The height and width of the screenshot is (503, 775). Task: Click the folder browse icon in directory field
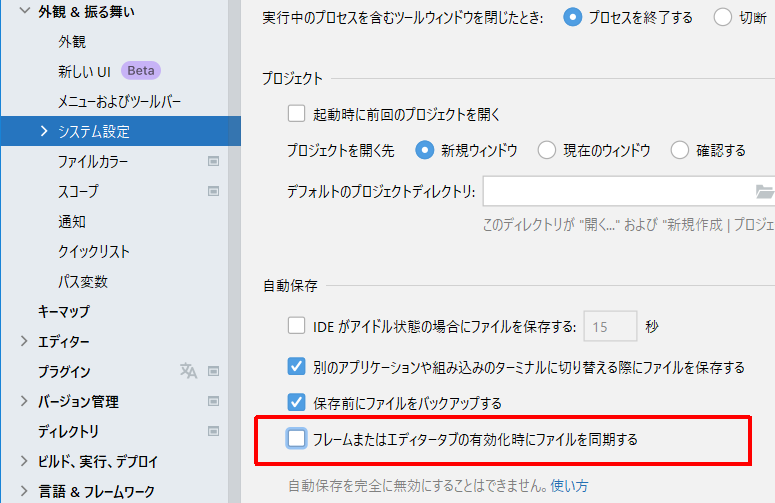coord(765,191)
